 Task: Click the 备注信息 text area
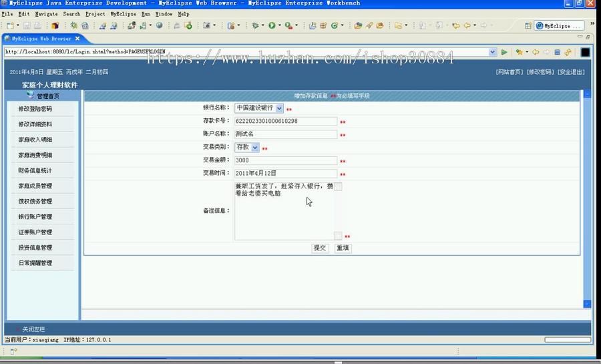288,211
